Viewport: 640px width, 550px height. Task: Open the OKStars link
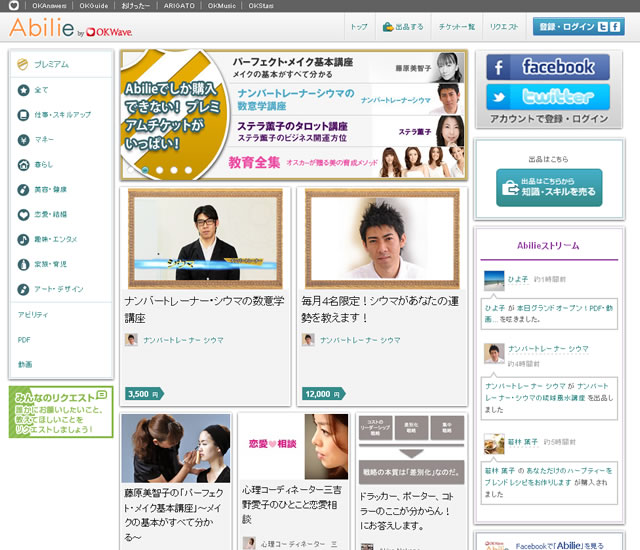coord(261,6)
